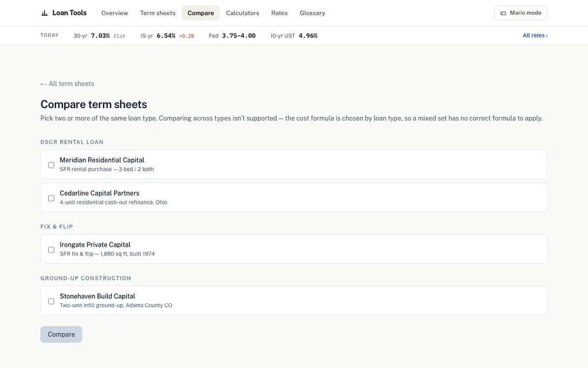Image resolution: width=588 pixels, height=368 pixels.
Task: Click the 30-yr rate 7.03% value
Action: coord(101,36)
